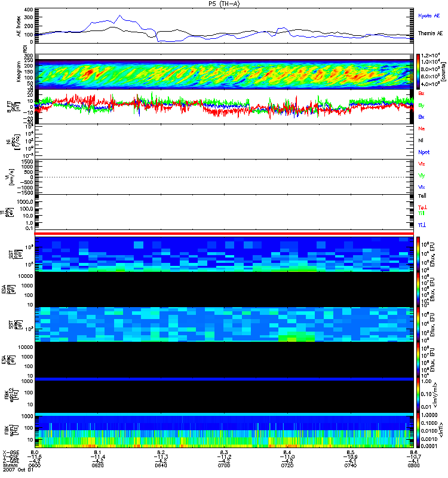Click the "AE Index" axis label
The image size is (448, 478).
(x=19, y=26)
